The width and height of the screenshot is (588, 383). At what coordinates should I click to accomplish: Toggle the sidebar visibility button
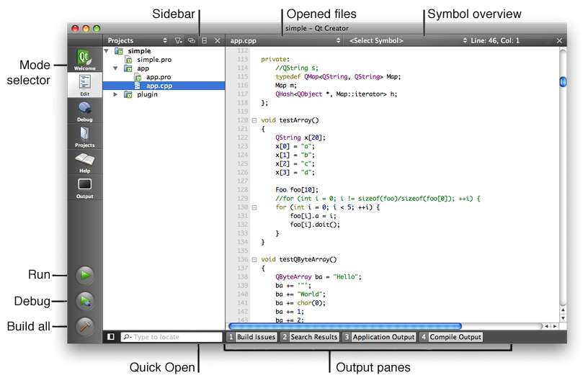pyautogui.click(x=111, y=337)
